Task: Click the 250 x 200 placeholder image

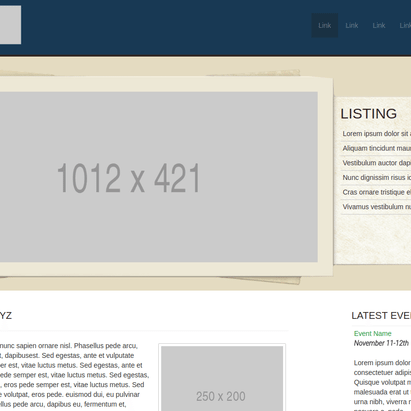Action: coord(222,378)
